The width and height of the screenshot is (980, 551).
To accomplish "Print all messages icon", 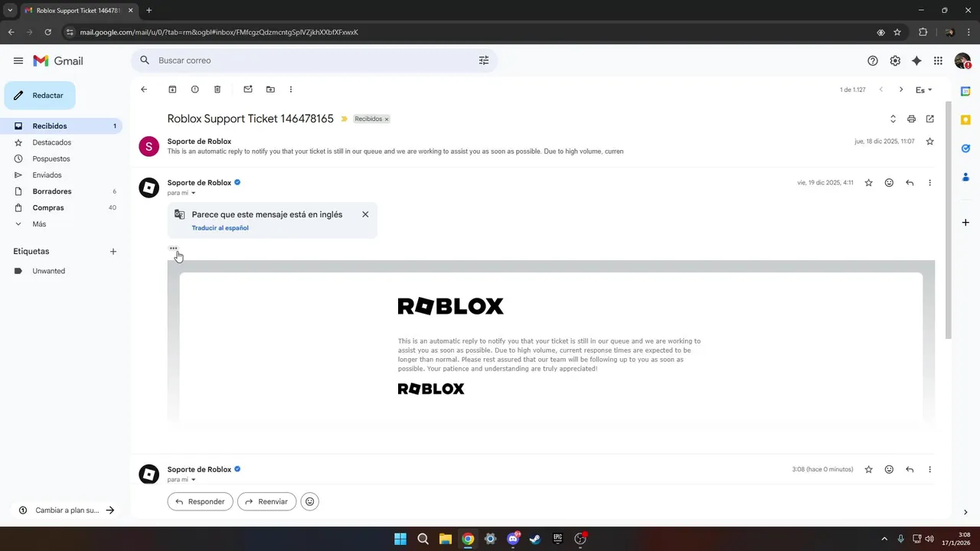I will pyautogui.click(x=911, y=119).
